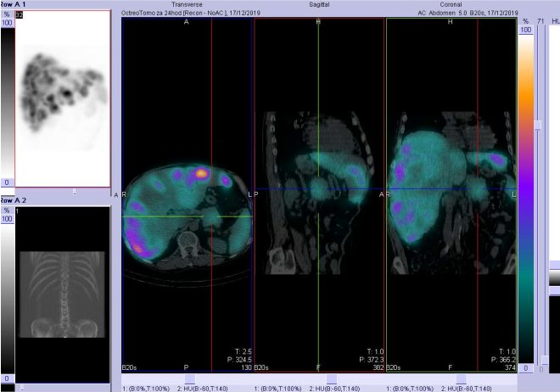The width and height of the screenshot is (560, 392).
Task: Click the slice slider under the Coronal view
Action: pos(461,378)
